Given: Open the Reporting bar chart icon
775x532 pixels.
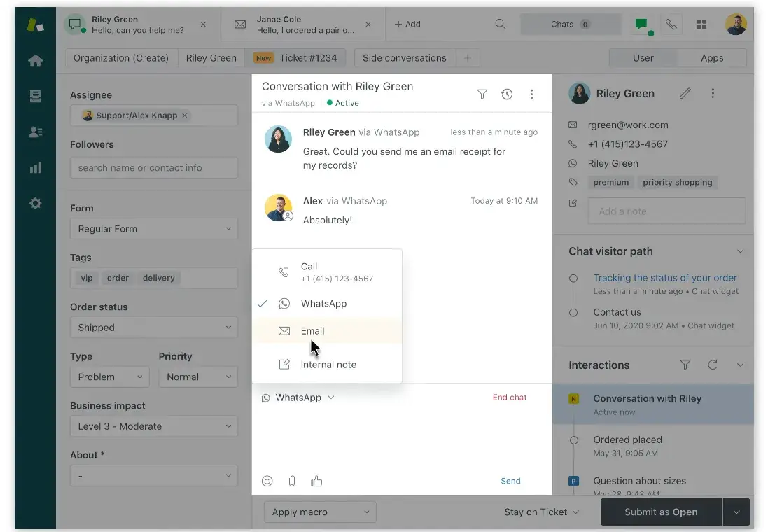Looking at the screenshot, I should [35, 167].
